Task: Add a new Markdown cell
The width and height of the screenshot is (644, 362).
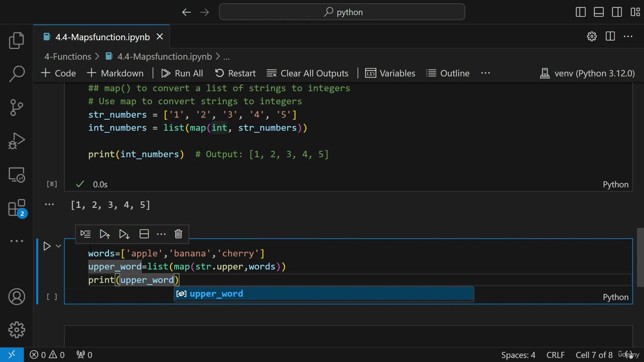Action: [x=115, y=73]
